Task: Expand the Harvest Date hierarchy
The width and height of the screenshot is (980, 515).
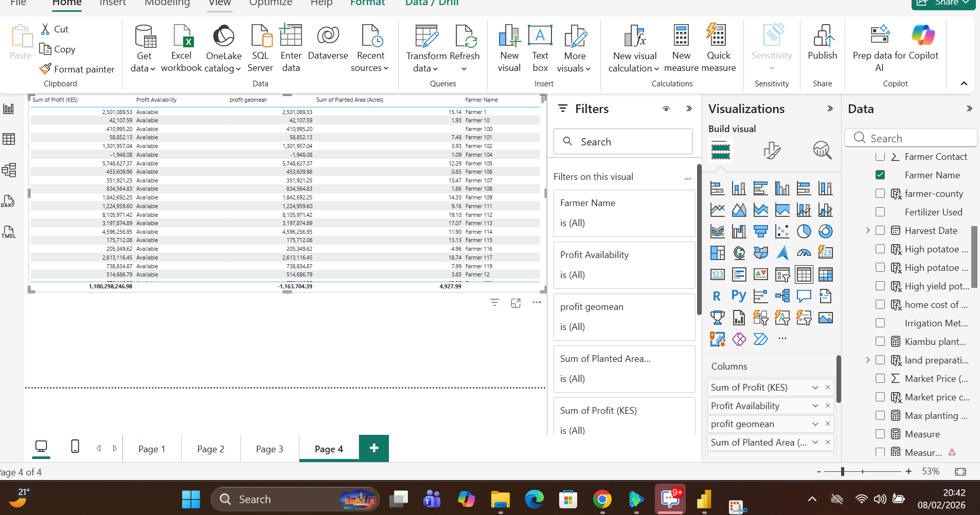Action: tap(868, 231)
